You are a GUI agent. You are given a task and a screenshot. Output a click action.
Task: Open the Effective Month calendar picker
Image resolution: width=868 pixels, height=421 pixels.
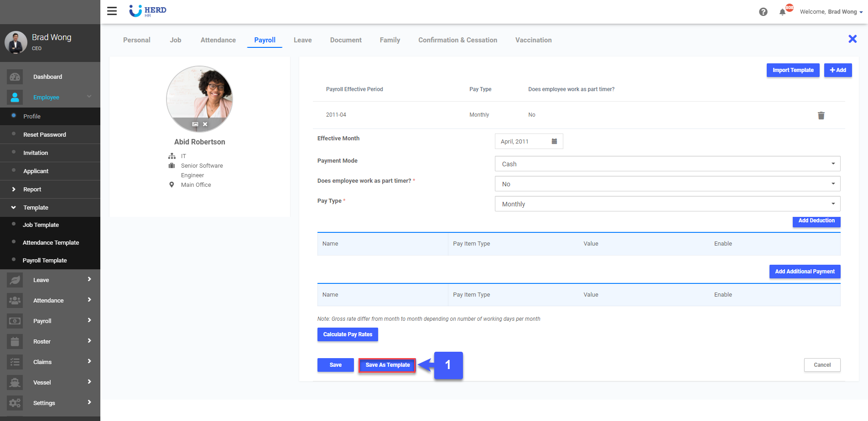click(554, 141)
